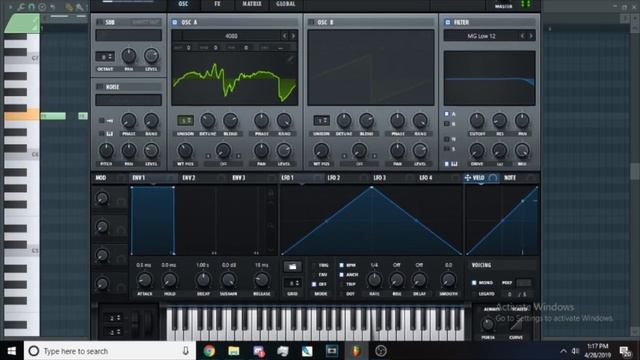Change OSC B unison voice count
This screenshot has width=640, height=360.
click(321, 120)
